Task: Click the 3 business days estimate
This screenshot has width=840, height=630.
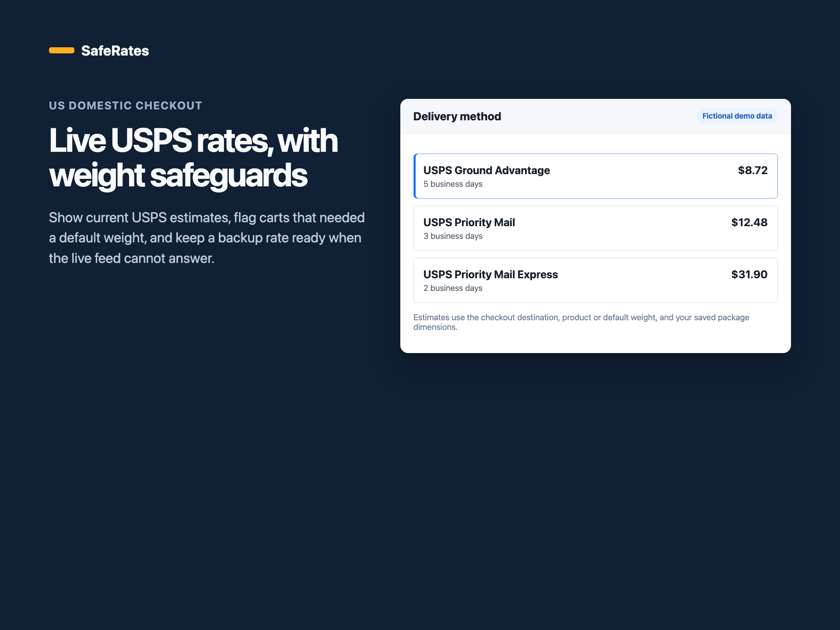Action: (453, 236)
